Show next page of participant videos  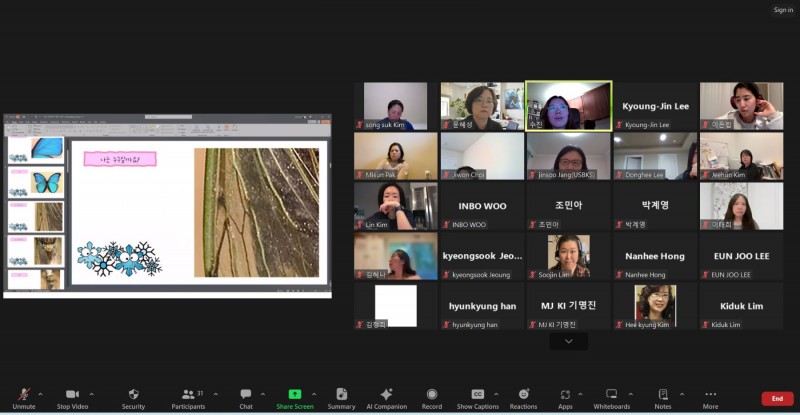(568, 341)
